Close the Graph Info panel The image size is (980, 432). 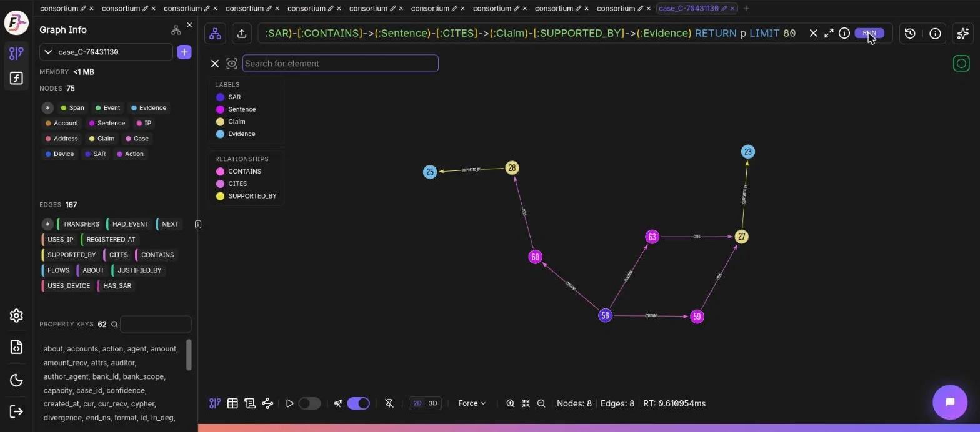189,25
